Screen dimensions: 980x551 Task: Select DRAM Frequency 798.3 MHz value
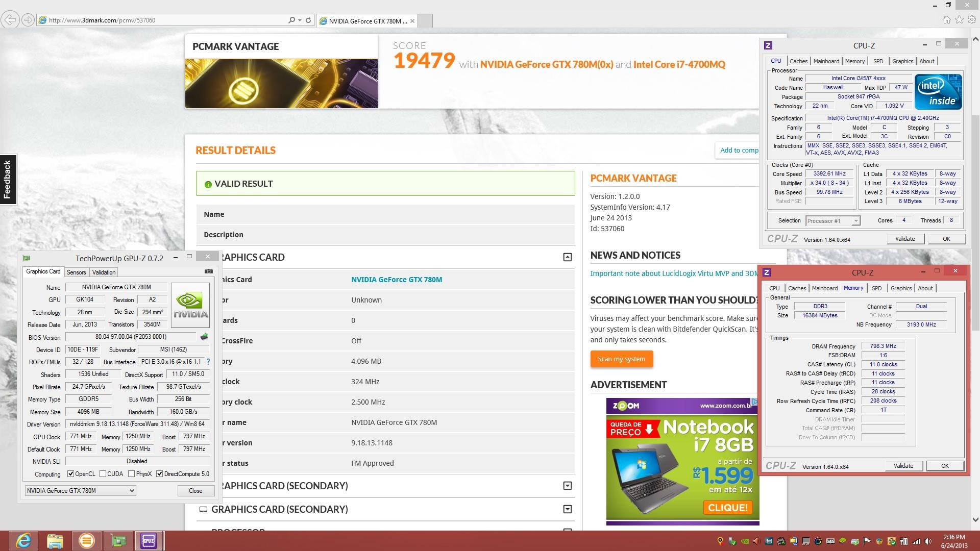tap(883, 346)
